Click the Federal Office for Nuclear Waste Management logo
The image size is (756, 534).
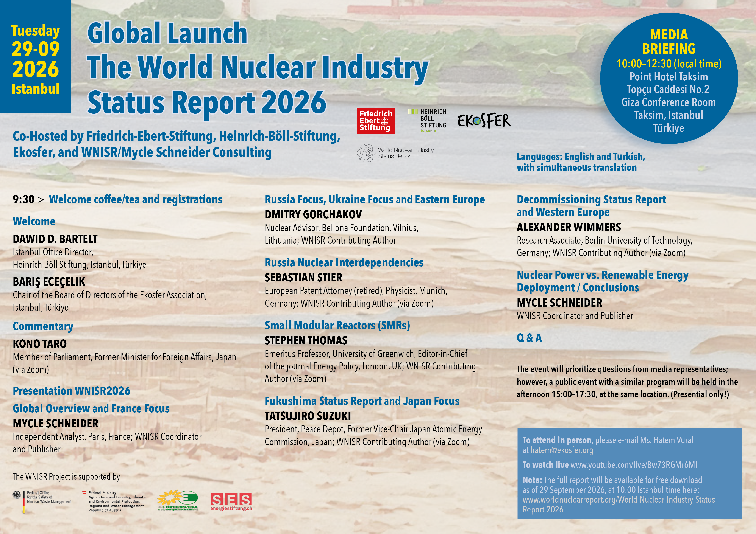(x=42, y=501)
